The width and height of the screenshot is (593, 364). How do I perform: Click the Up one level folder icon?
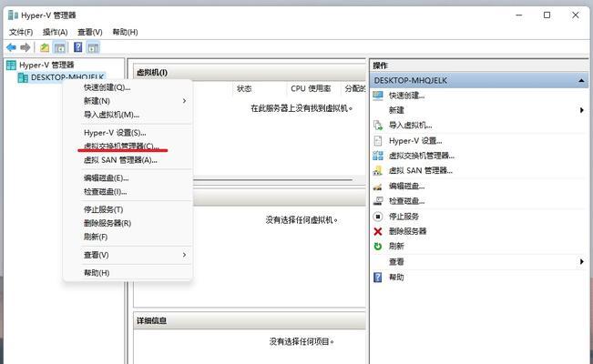[45, 47]
